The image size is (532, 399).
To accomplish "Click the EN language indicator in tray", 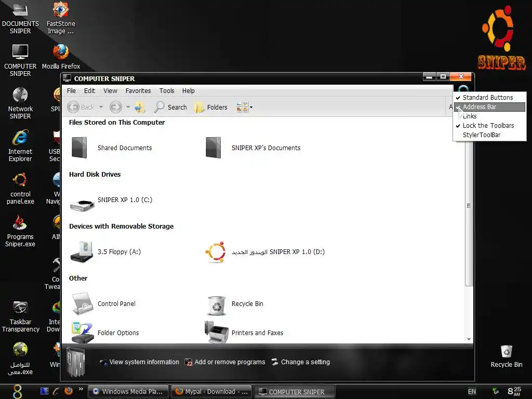I will 472,392.
